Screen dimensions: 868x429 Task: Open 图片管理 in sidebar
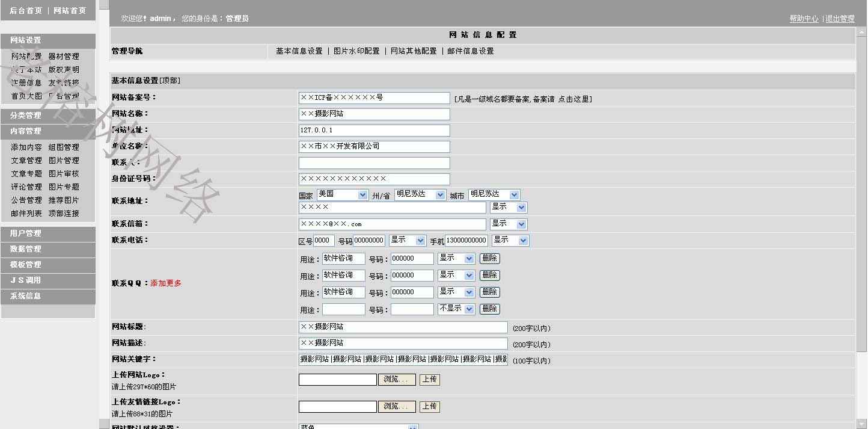[64, 161]
